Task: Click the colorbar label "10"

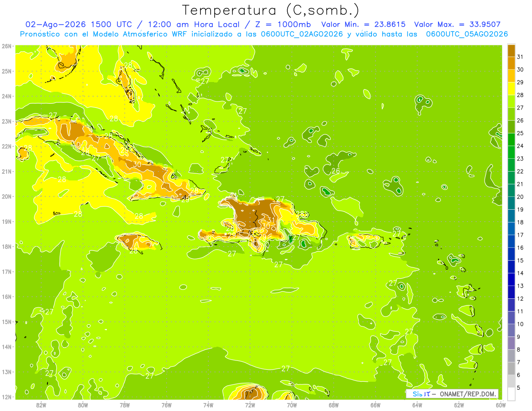Action: click(520, 324)
